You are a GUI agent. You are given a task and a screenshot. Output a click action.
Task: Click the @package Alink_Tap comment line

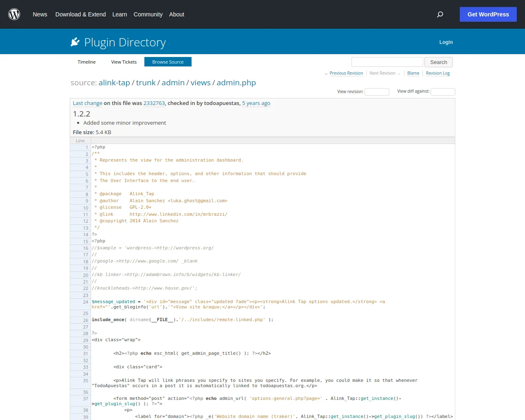[x=124, y=194]
